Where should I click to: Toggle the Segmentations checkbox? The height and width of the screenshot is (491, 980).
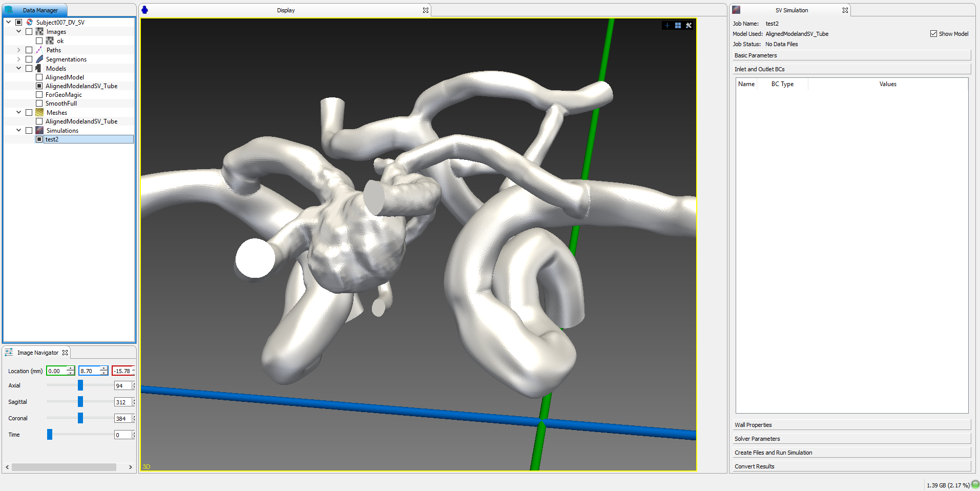point(29,59)
